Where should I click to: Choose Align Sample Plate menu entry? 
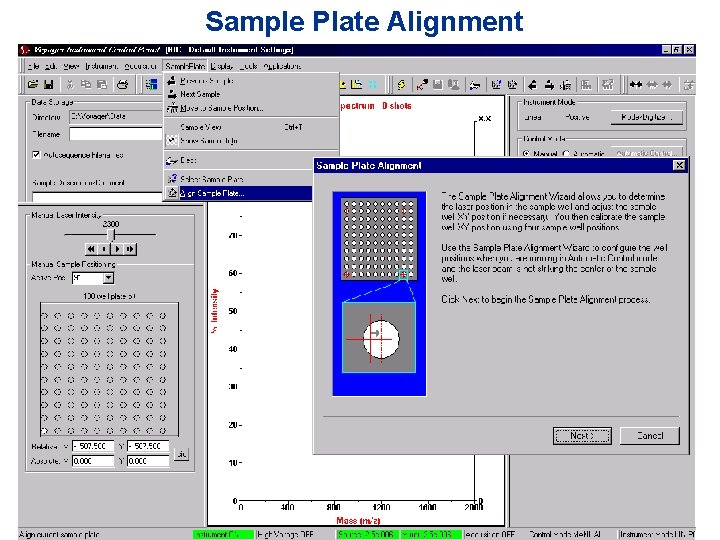pos(238,193)
